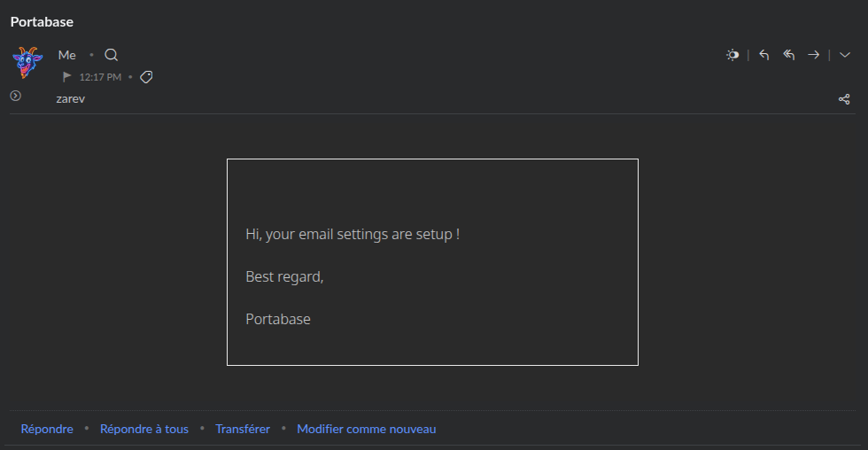
Task: Open the tag label icon
Action: click(146, 77)
